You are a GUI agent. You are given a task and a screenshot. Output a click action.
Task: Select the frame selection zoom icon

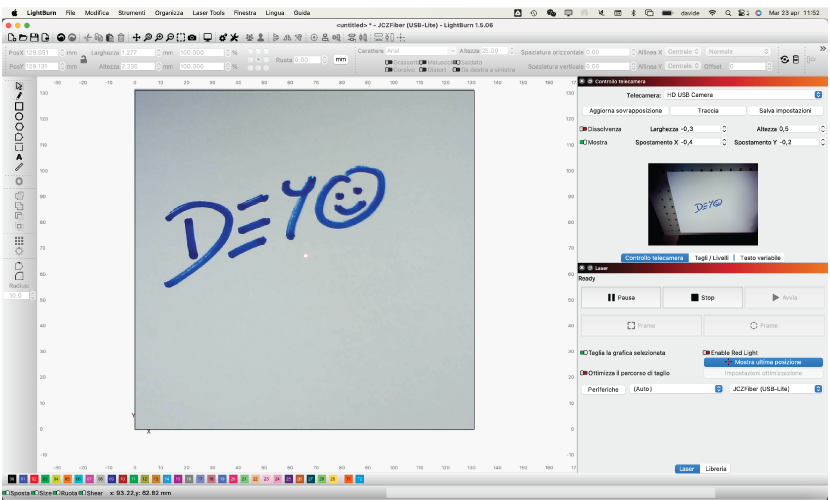(181, 38)
